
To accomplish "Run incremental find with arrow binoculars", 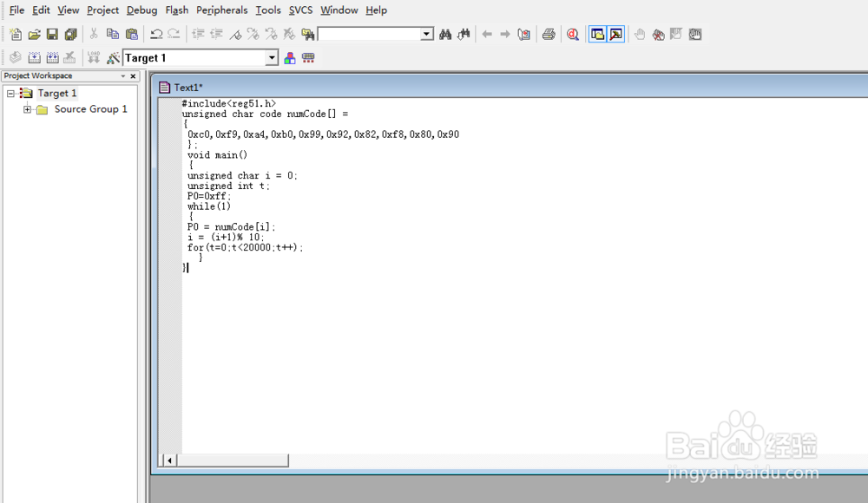I will [464, 35].
